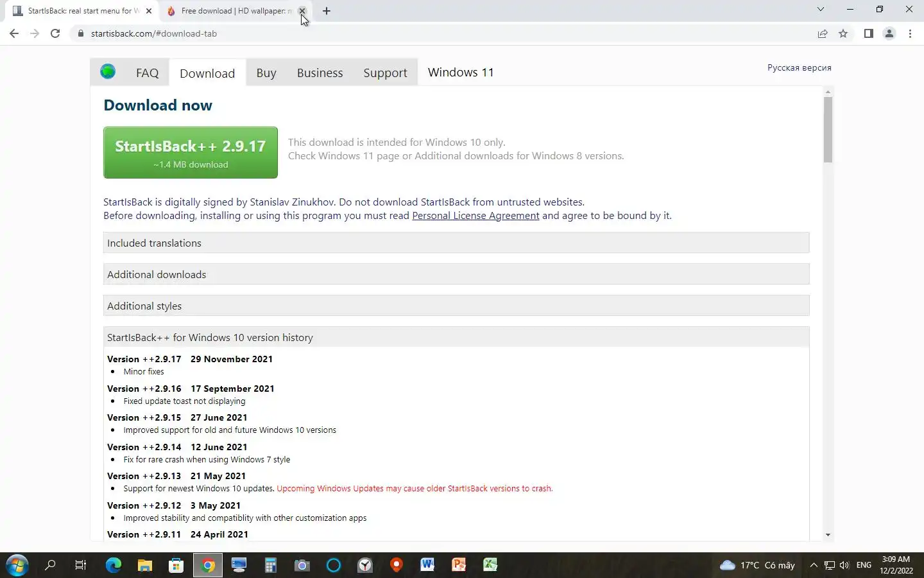The width and height of the screenshot is (924, 578).
Task: Close the Free download HD wallpaper tab
Action: click(x=302, y=11)
